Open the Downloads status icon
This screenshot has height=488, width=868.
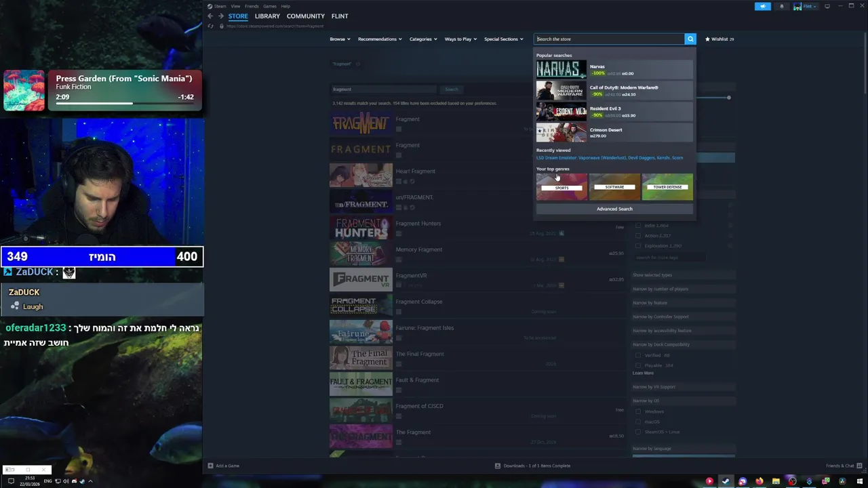point(498,466)
